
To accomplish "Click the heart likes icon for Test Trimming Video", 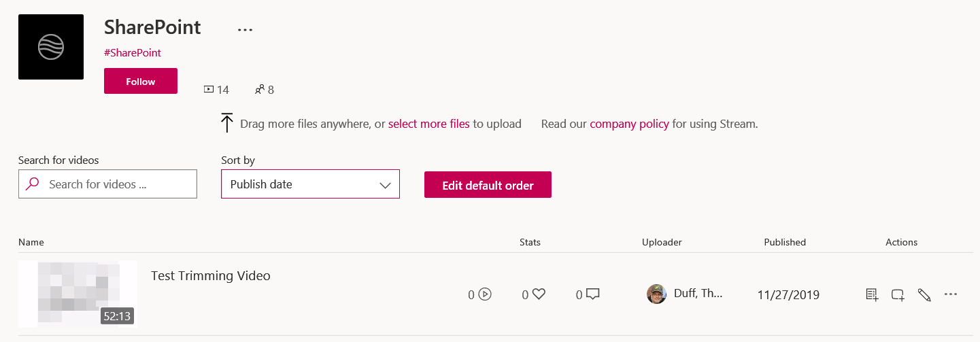I will point(539,294).
